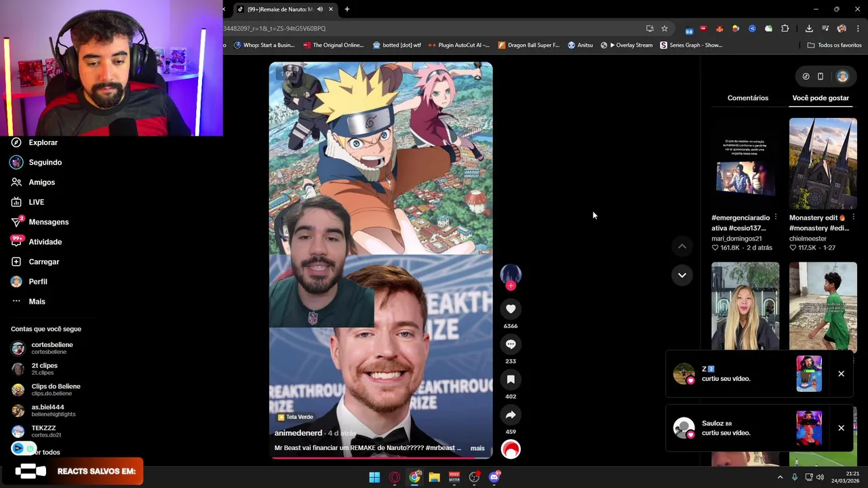Image resolution: width=868 pixels, height=488 pixels.
Task: Open mari_domingos21 profile link
Action: point(736,239)
